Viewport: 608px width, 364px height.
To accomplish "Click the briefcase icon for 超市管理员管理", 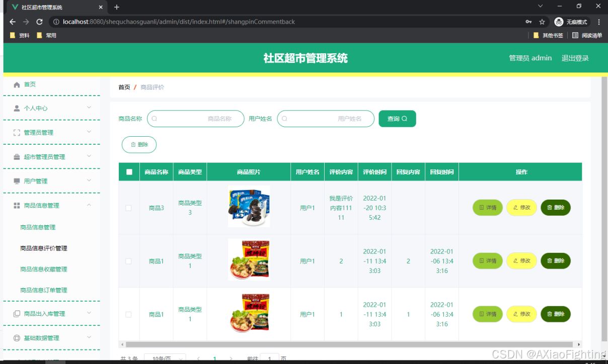I will [17, 157].
